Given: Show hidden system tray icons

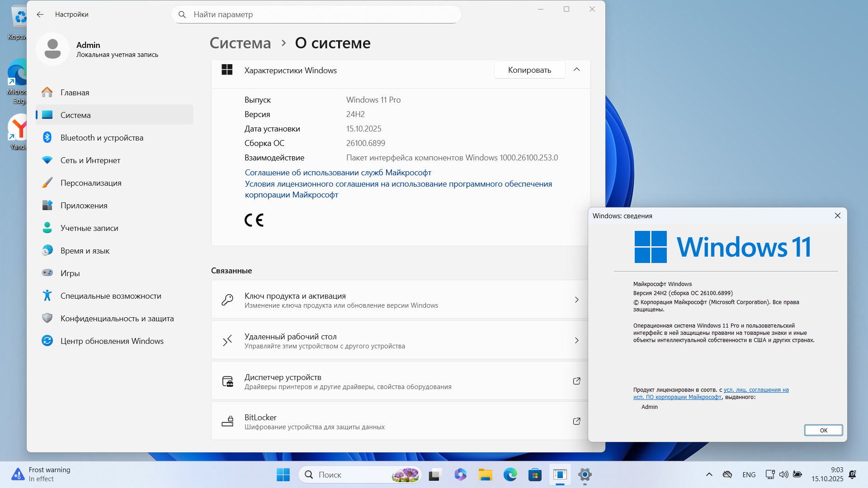Looking at the screenshot, I should tap(709, 474).
